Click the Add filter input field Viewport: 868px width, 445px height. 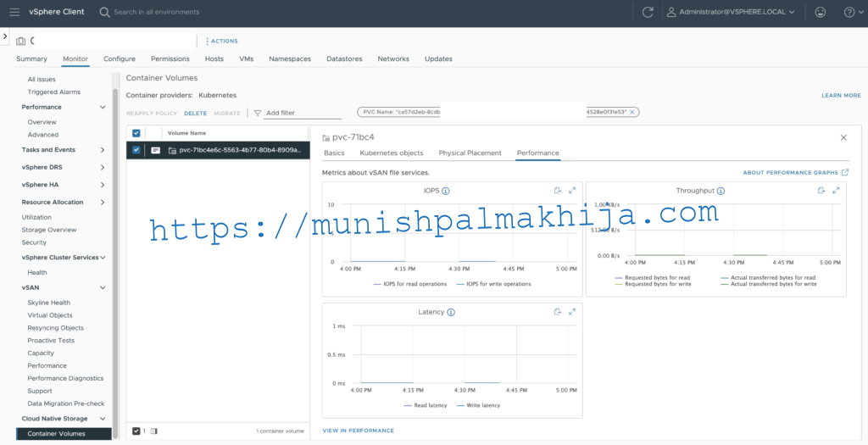tap(303, 113)
